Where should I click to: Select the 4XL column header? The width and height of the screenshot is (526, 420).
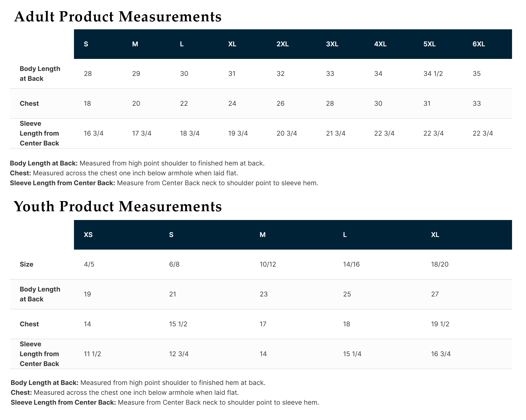pos(380,44)
